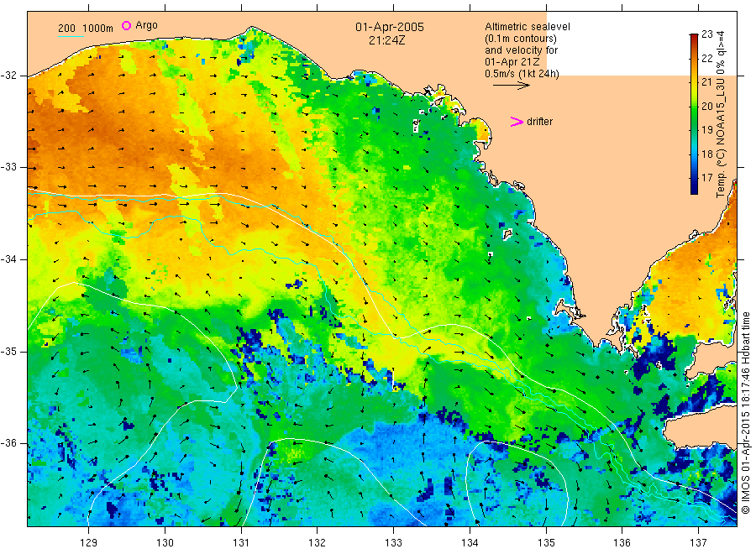Viewport: 756px width, 554px height.
Task: Click the 21 value on the color scale
Action: (706, 82)
